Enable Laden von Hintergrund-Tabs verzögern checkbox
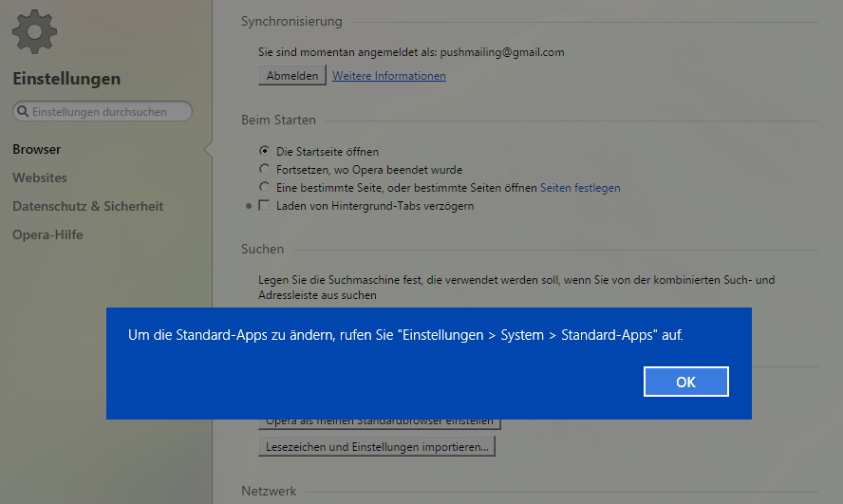843x504 pixels. pyautogui.click(x=265, y=206)
